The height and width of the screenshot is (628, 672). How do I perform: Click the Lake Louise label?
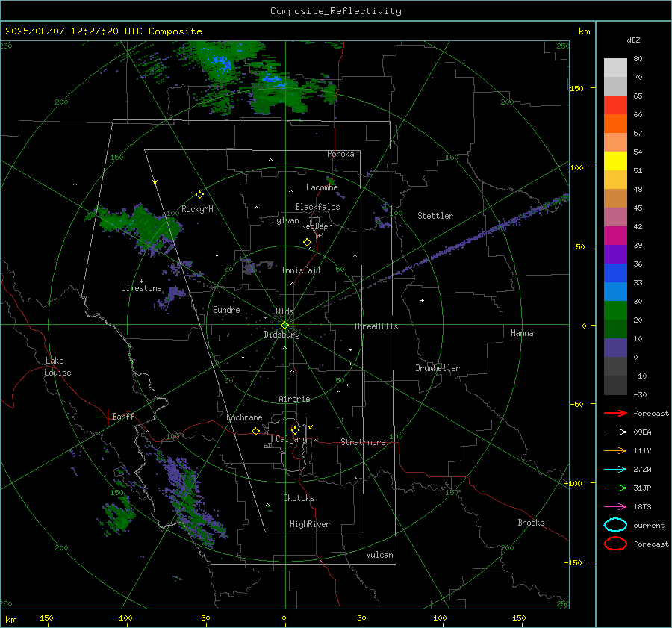(57, 367)
